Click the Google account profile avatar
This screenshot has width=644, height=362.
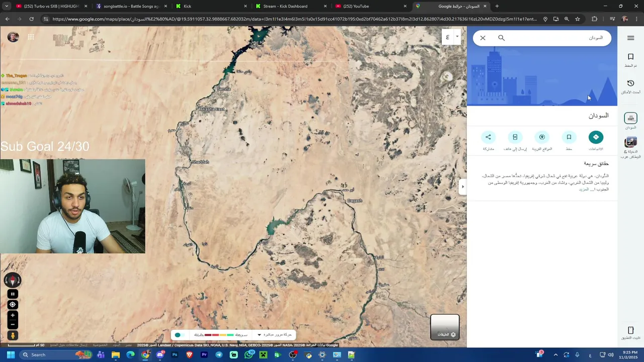(13, 37)
